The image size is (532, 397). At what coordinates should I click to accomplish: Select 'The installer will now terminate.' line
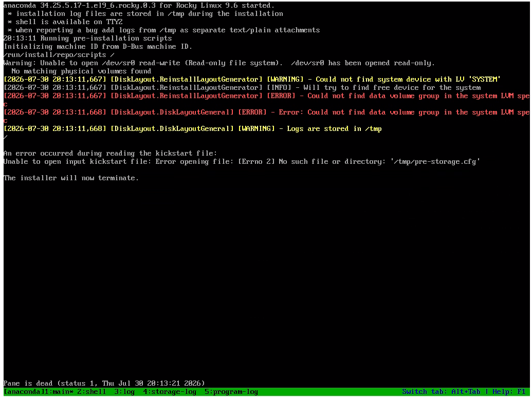[x=71, y=178]
